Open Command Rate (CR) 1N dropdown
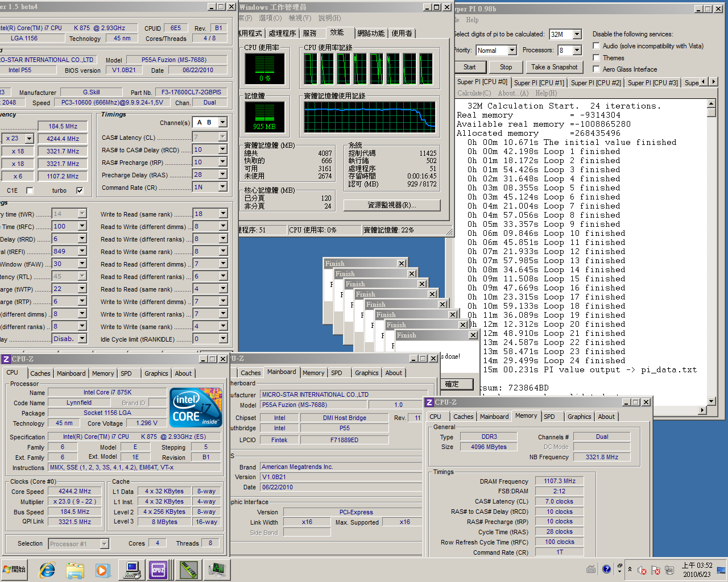The height and width of the screenshot is (582, 728). pos(223,187)
